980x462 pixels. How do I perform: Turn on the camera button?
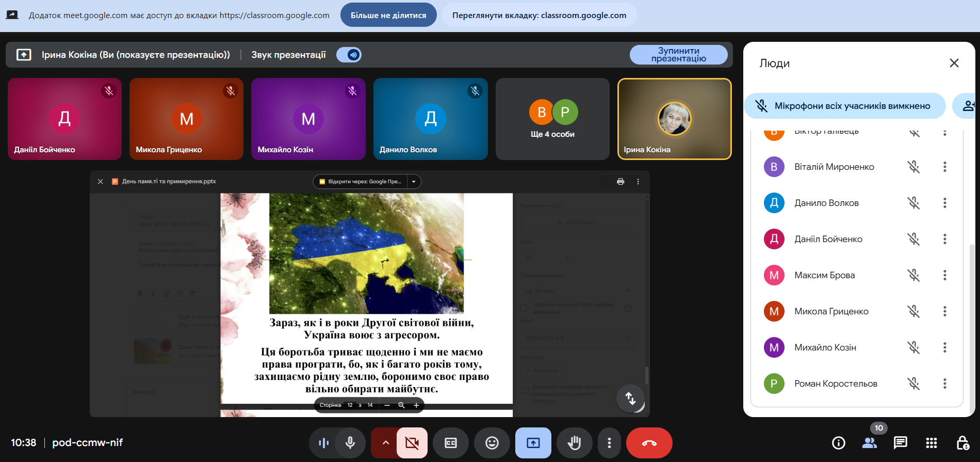pos(412,443)
